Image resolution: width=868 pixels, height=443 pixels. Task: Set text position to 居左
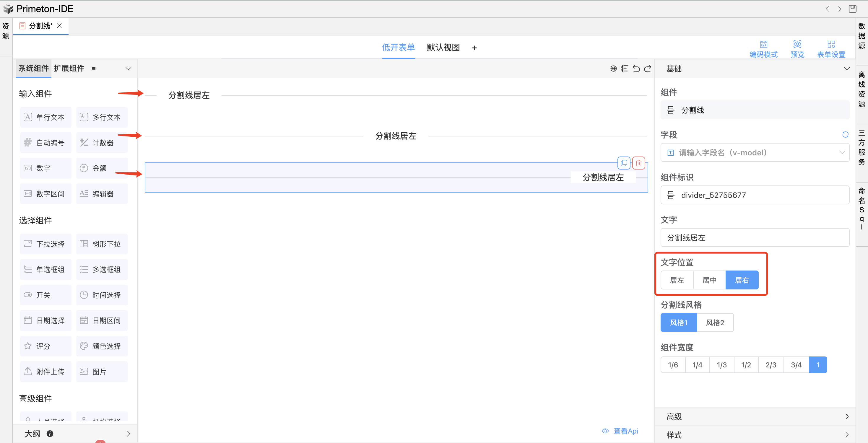click(x=677, y=280)
